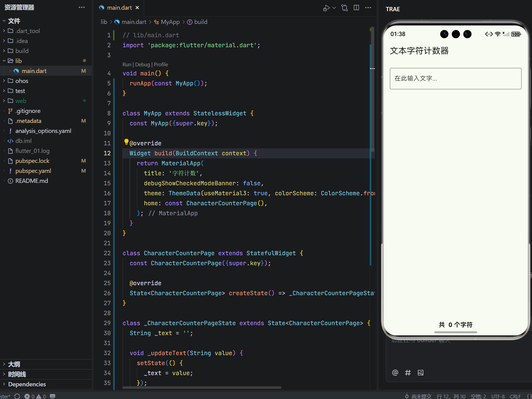The width and height of the screenshot is (532, 399).
Task: Click the ports icon in status bar
Action: [x=53, y=396]
